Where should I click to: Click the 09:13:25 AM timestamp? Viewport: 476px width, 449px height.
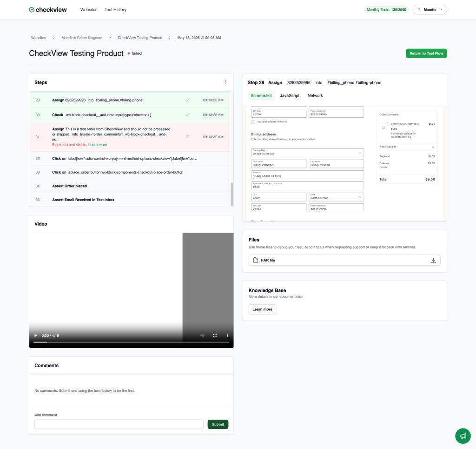pyautogui.click(x=213, y=115)
